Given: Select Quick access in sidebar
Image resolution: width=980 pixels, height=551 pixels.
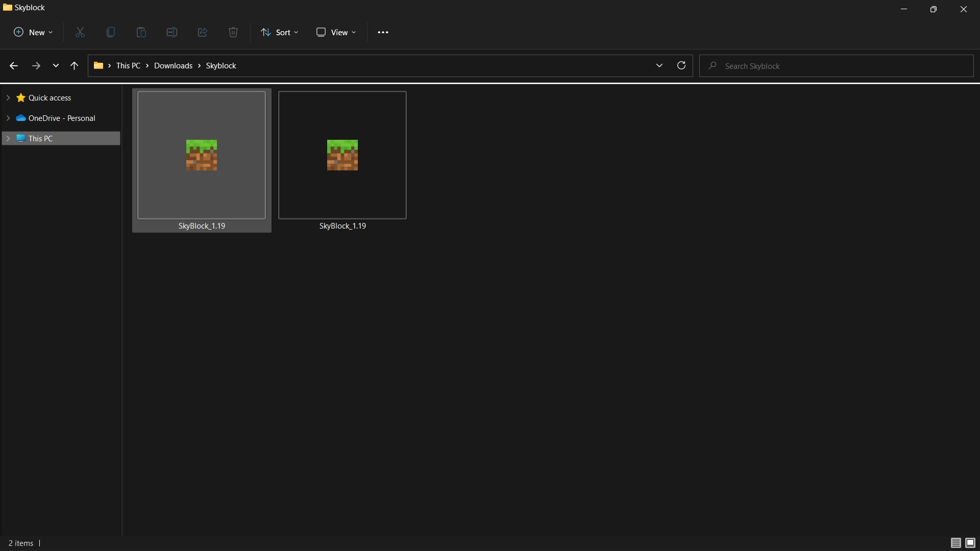Looking at the screenshot, I should (50, 98).
